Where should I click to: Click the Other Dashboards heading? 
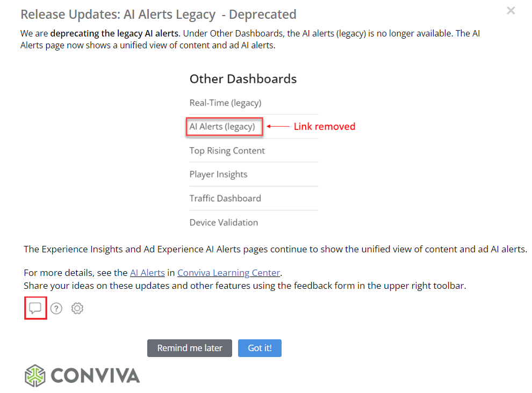[x=243, y=79]
